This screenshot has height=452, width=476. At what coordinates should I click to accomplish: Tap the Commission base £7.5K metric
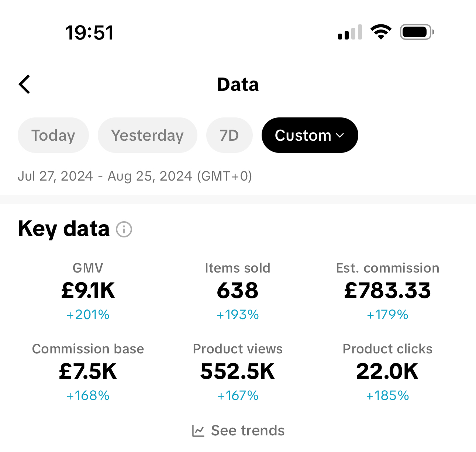(x=88, y=372)
